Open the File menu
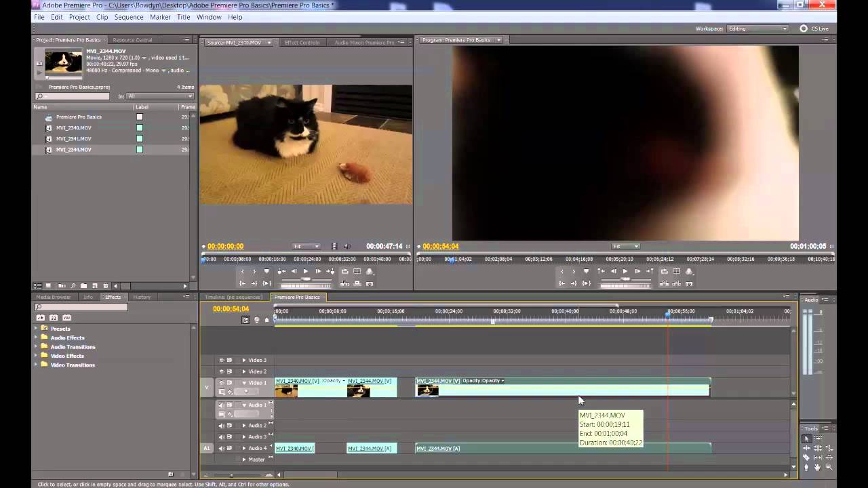 [39, 17]
